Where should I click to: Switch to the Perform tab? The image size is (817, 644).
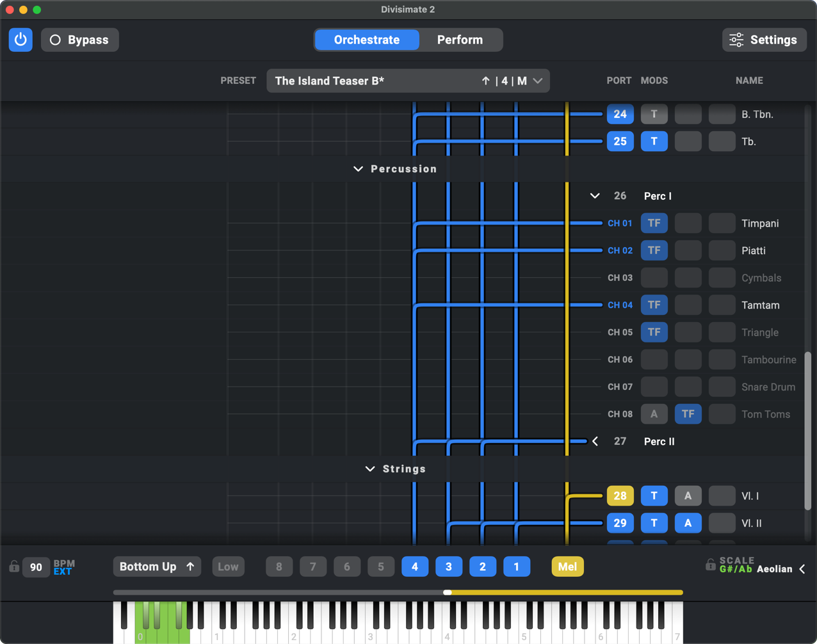460,39
